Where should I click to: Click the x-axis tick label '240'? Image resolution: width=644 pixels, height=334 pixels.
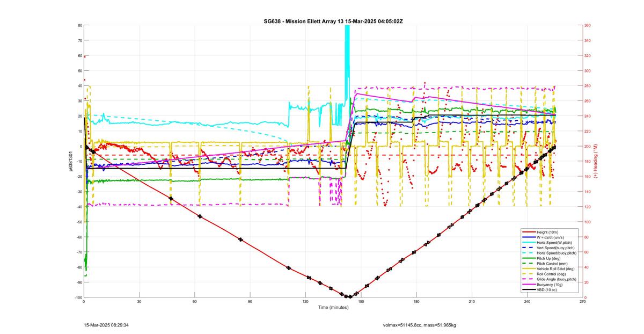point(527,301)
